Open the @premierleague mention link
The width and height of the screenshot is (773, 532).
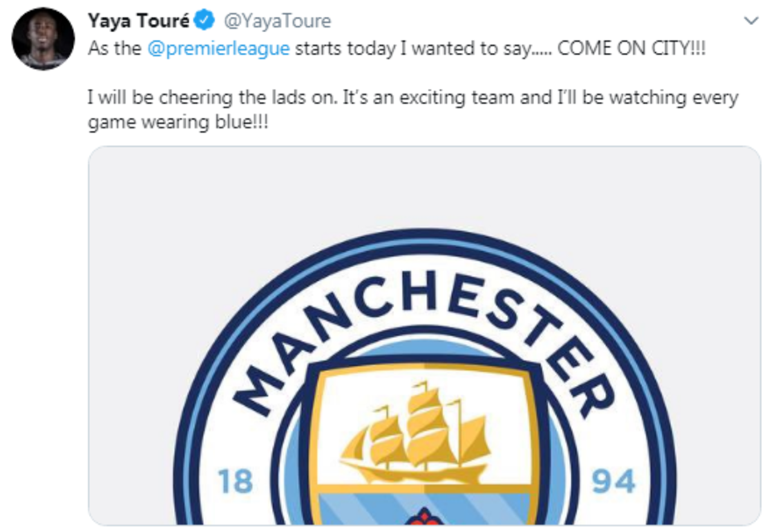click(218, 49)
